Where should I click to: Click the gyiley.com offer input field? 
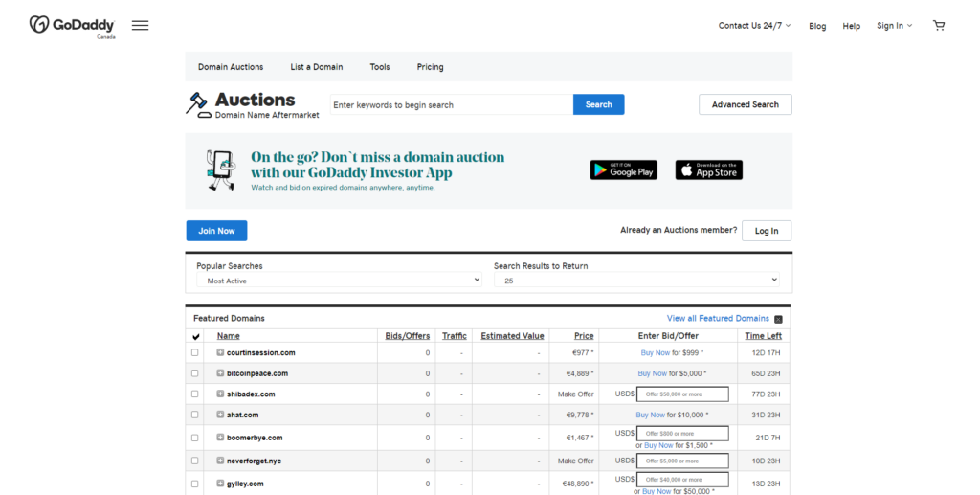[682, 480]
